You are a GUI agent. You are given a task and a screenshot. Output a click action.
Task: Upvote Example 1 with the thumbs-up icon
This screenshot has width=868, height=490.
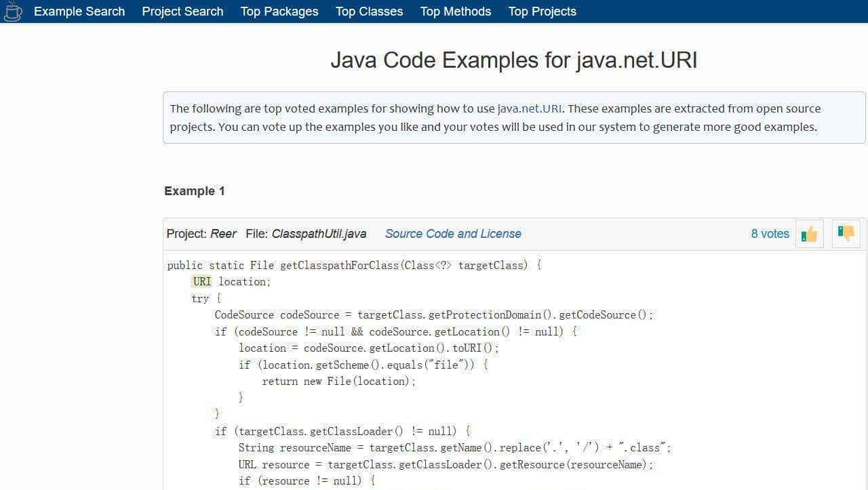tap(809, 233)
